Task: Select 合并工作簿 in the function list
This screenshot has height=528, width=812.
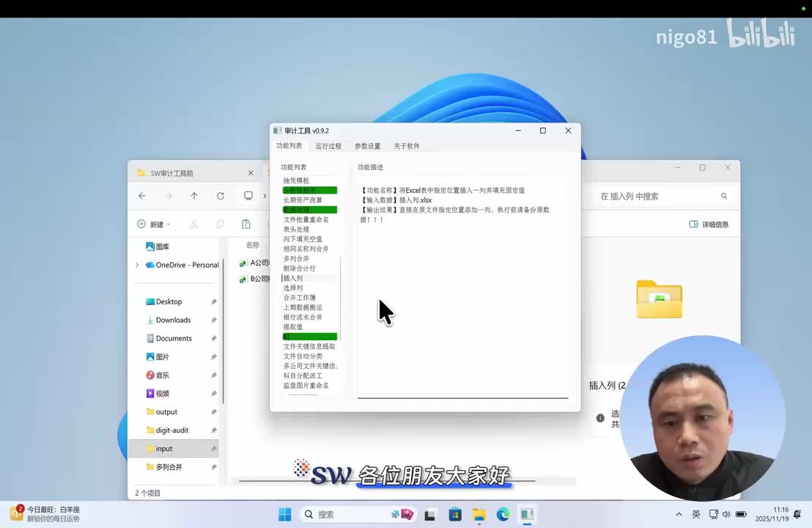Action: pos(299,298)
